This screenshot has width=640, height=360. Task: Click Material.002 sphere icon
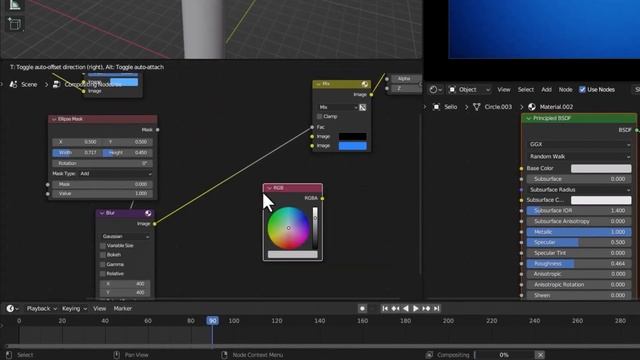point(531,107)
